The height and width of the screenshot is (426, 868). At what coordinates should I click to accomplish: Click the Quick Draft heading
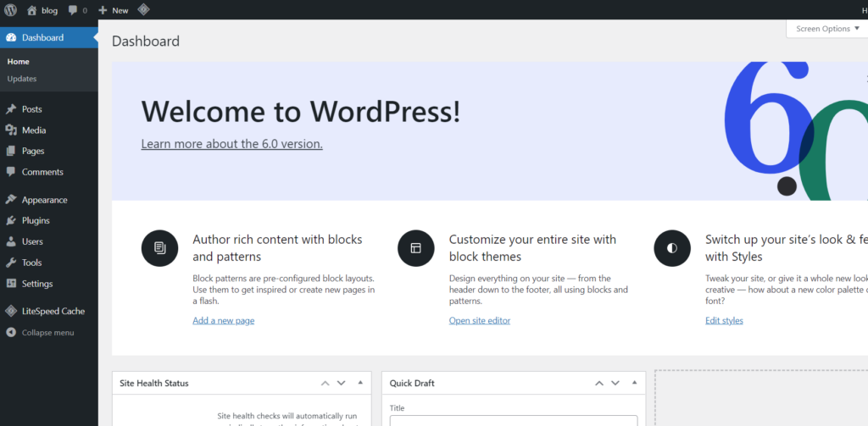tap(412, 383)
